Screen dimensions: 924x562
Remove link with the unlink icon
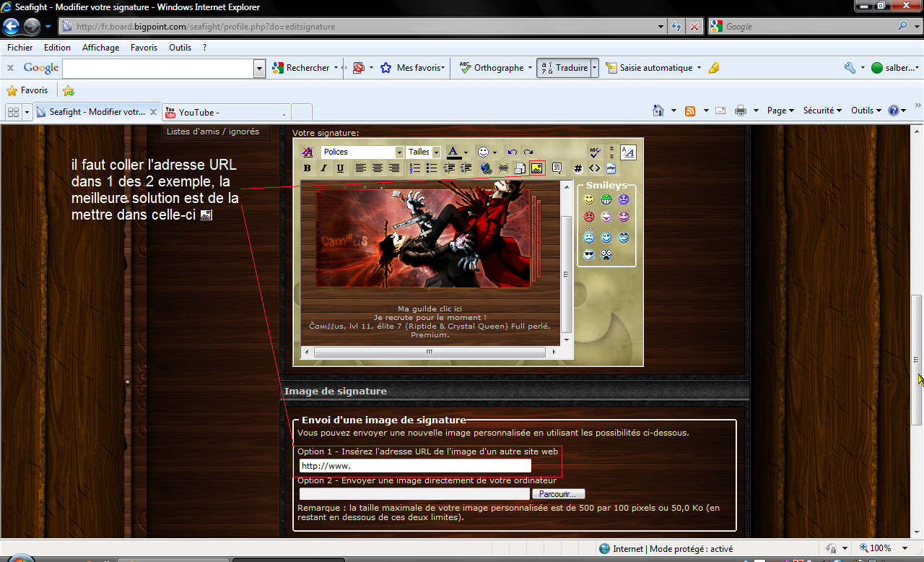(503, 168)
